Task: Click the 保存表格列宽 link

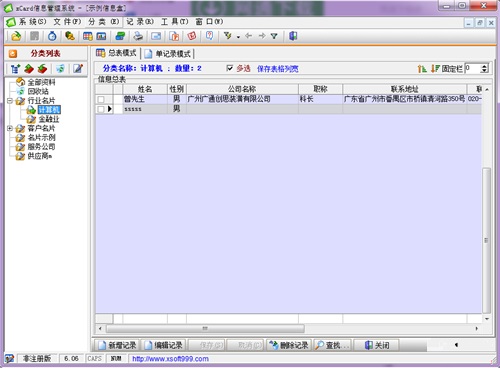Action: click(x=278, y=69)
